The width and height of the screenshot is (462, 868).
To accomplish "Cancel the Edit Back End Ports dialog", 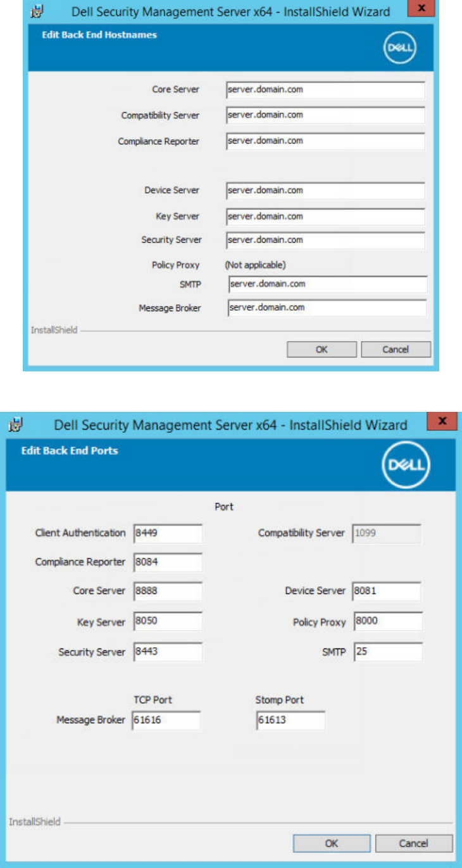I will tap(414, 843).
